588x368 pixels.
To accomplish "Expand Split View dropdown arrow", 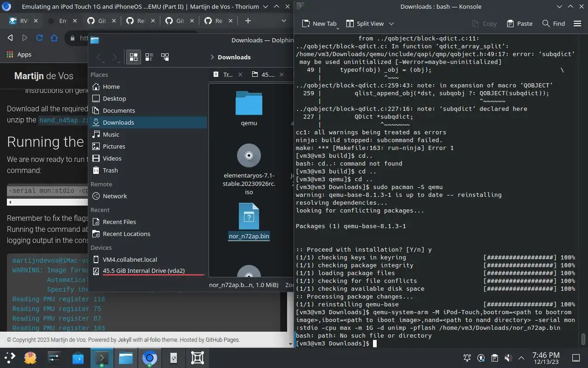I will tap(391, 23).
